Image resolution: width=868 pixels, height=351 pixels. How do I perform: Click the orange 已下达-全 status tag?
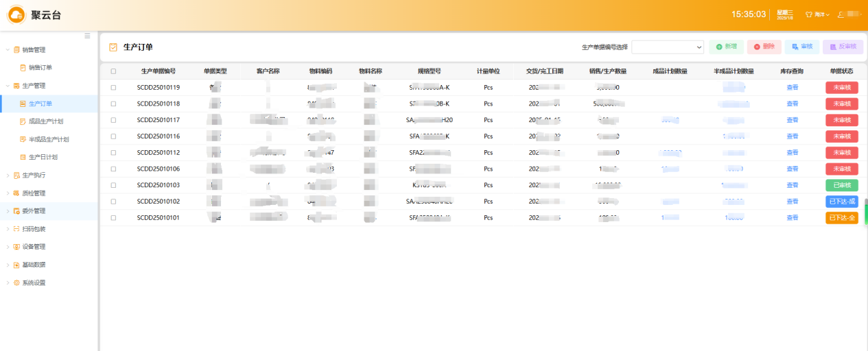coord(841,218)
